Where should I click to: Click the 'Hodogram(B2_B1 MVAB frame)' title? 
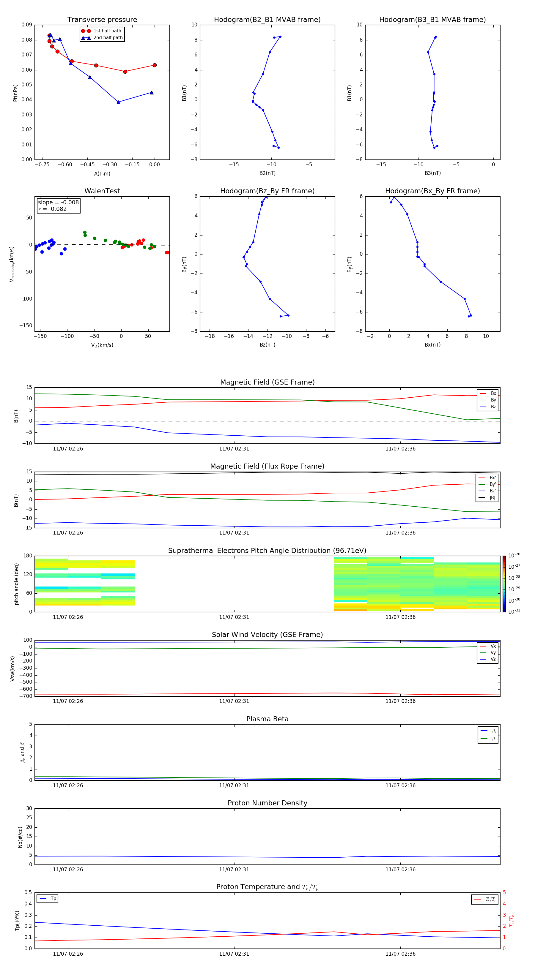[267, 20]
